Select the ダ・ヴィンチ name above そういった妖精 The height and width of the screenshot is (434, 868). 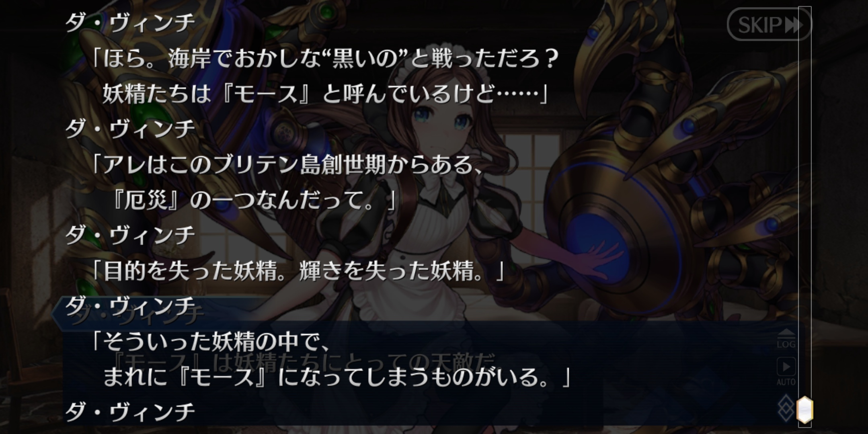point(130,306)
